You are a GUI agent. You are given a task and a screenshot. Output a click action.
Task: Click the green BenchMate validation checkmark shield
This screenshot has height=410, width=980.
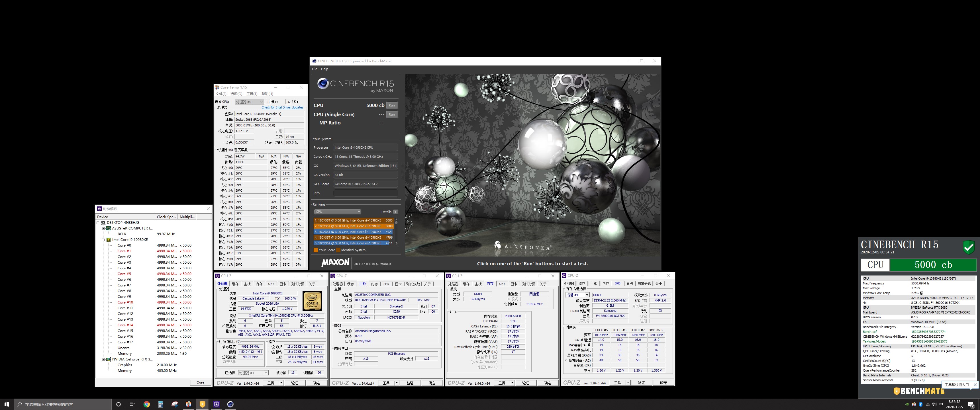[969, 247]
